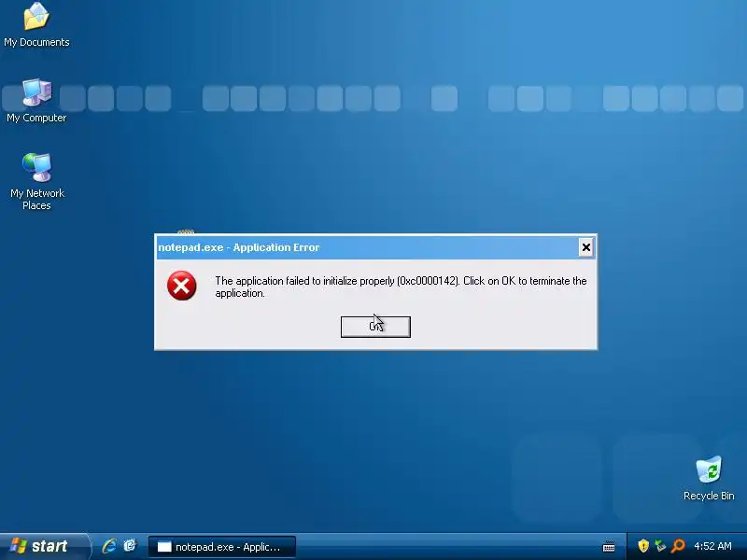Select the My Computer desktop icon

click(x=36, y=101)
